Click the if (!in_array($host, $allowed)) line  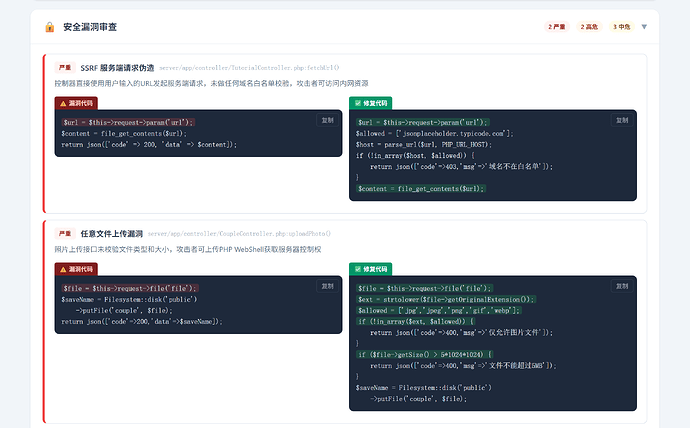[415, 156]
